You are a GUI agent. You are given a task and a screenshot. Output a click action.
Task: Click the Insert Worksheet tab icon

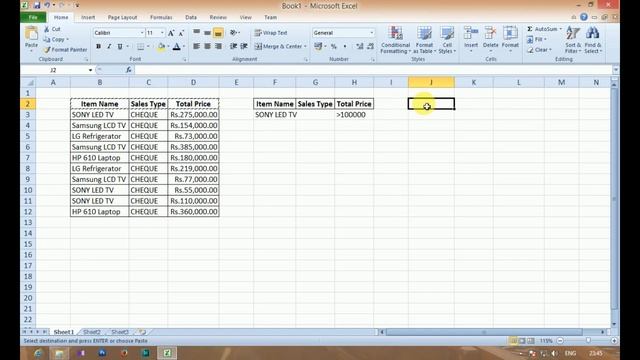pyautogui.click(x=142, y=332)
